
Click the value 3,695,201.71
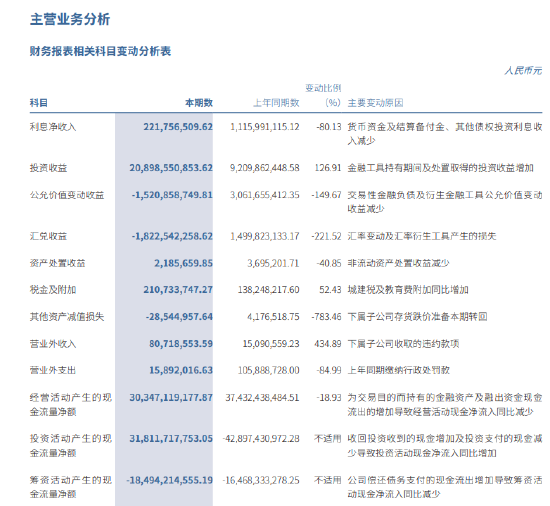pos(273,263)
